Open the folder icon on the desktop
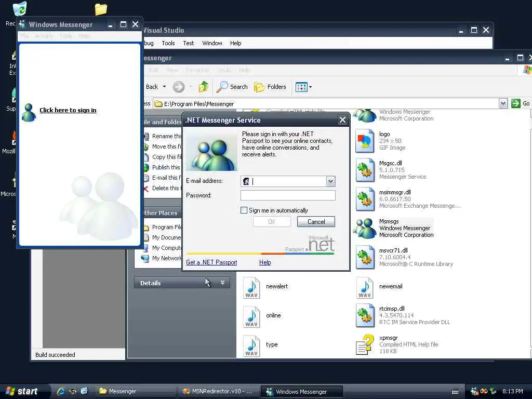This screenshot has height=399, width=532. [x=101, y=9]
